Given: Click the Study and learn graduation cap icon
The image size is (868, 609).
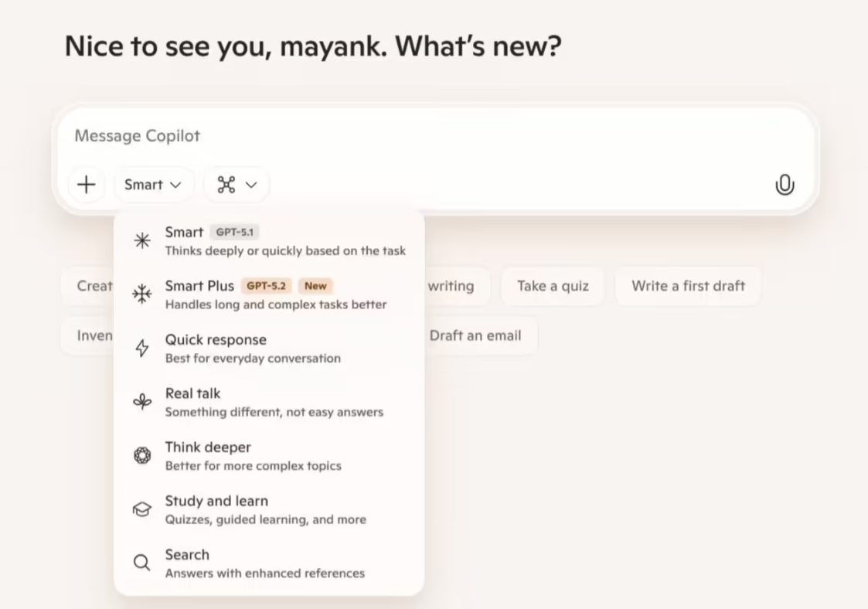Looking at the screenshot, I should point(142,509).
